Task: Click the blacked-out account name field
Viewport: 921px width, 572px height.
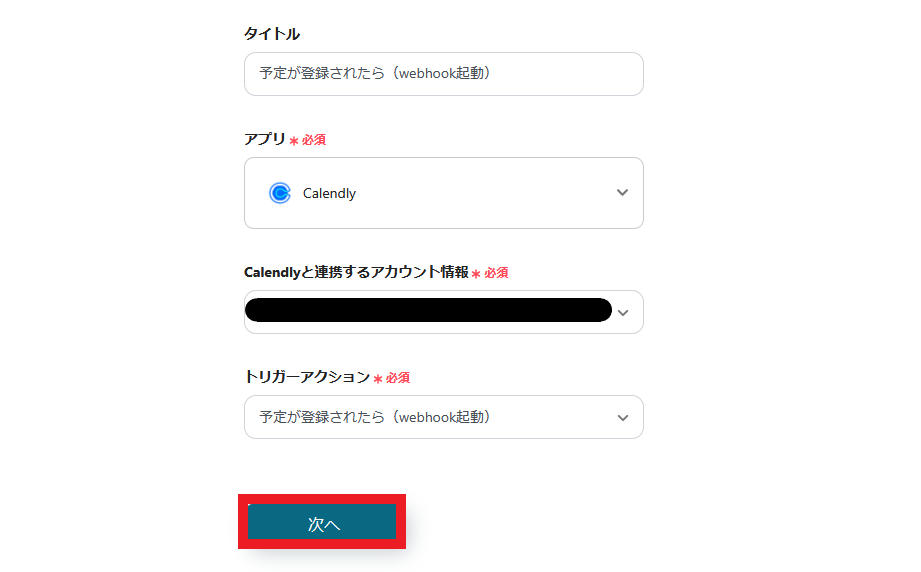Action: click(428, 310)
